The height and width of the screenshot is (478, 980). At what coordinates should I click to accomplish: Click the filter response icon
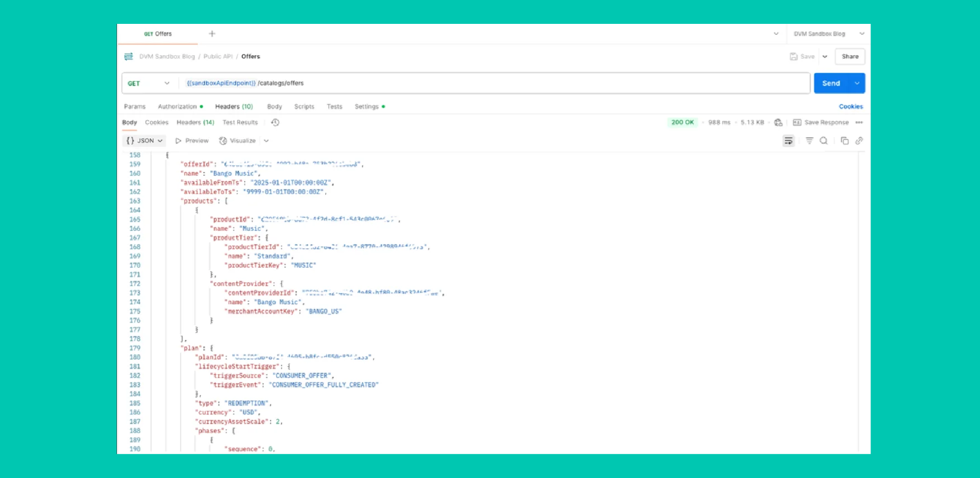coord(809,141)
